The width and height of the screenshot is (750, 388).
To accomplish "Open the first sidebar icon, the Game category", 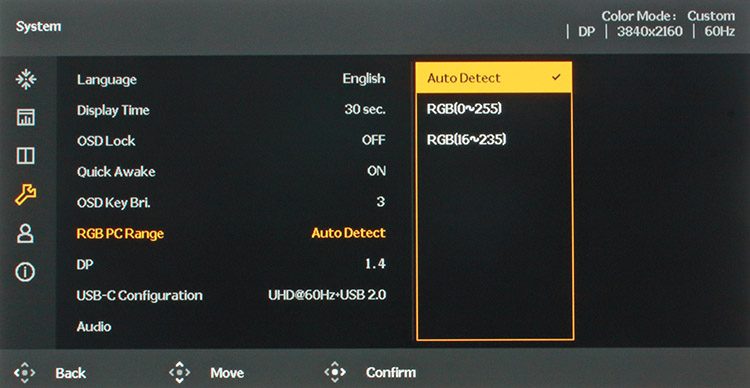I will coord(25,79).
